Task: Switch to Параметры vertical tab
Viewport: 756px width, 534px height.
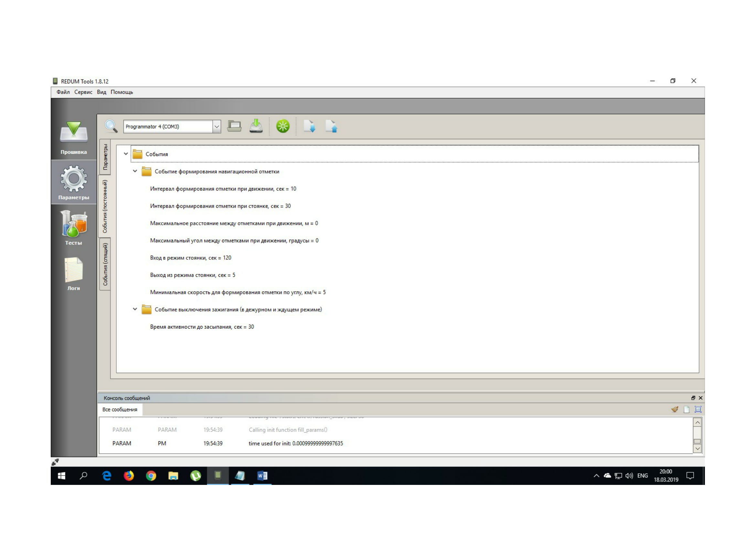Action: (105, 157)
